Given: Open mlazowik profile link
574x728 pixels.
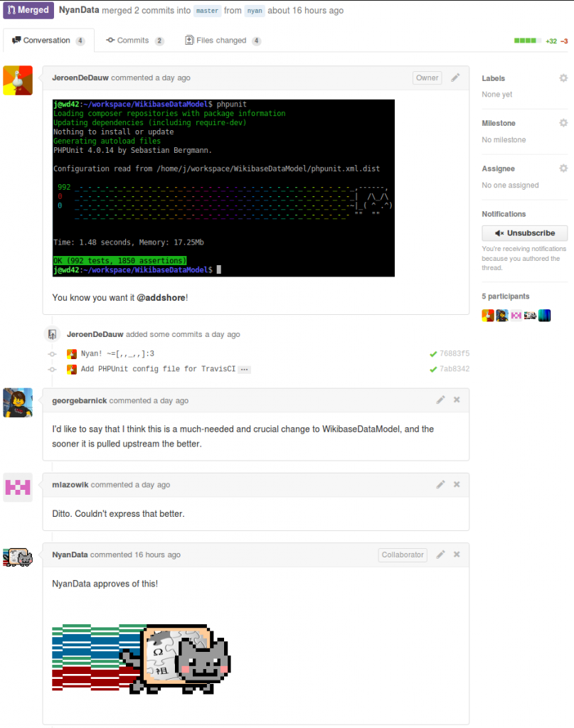Looking at the screenshot, I should click(x=70, y=485).
